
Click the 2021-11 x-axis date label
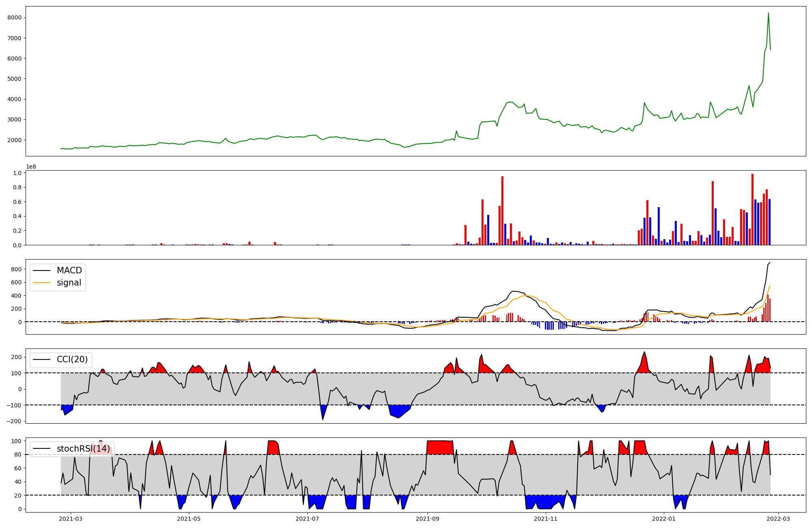coord(546,518)
